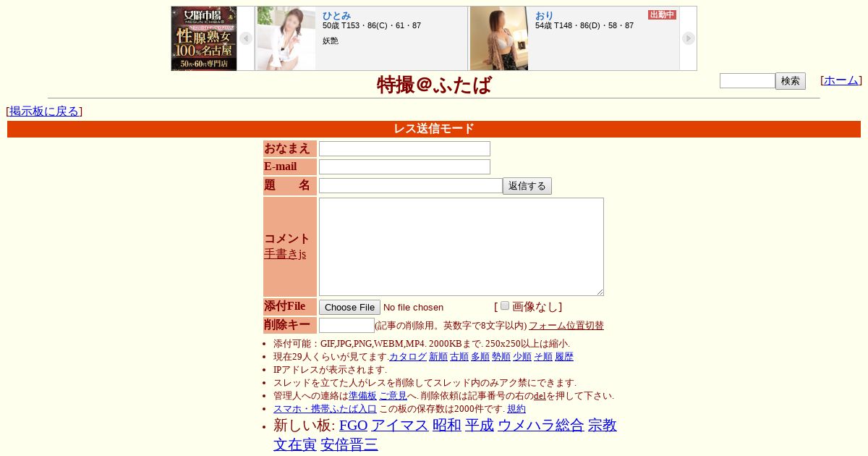This screenshot has height=456, width=868.
Task: Open the カタログ link
Action: point(408,357)
